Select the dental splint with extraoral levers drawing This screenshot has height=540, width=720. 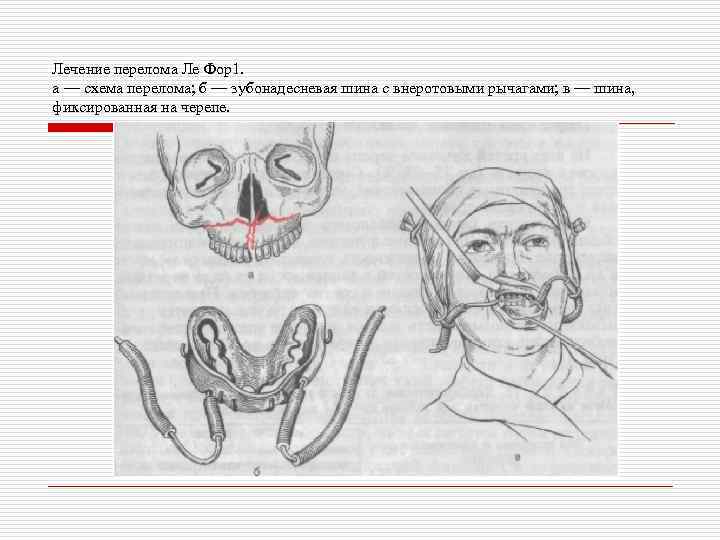click(x=250, y=385)
